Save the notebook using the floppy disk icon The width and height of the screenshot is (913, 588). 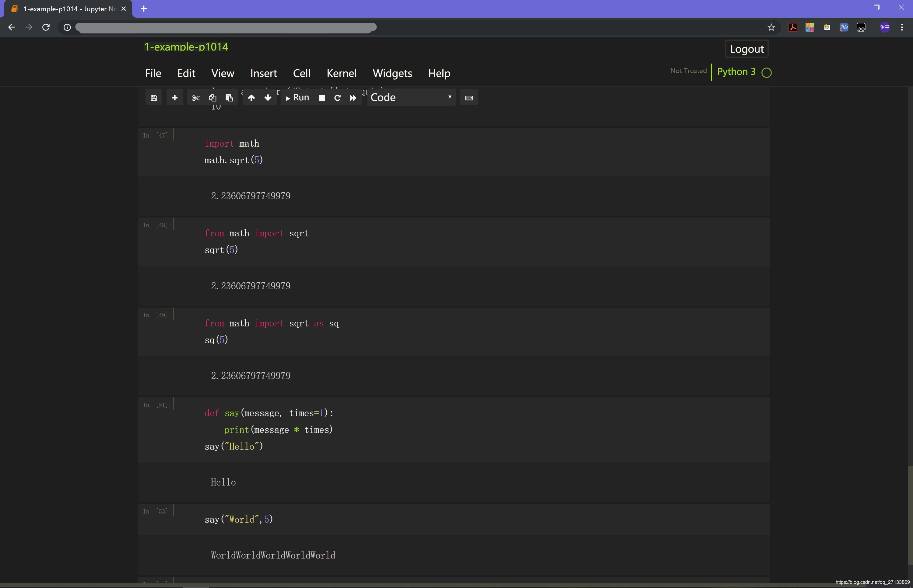pyautogui.click(x=153, y=98)
